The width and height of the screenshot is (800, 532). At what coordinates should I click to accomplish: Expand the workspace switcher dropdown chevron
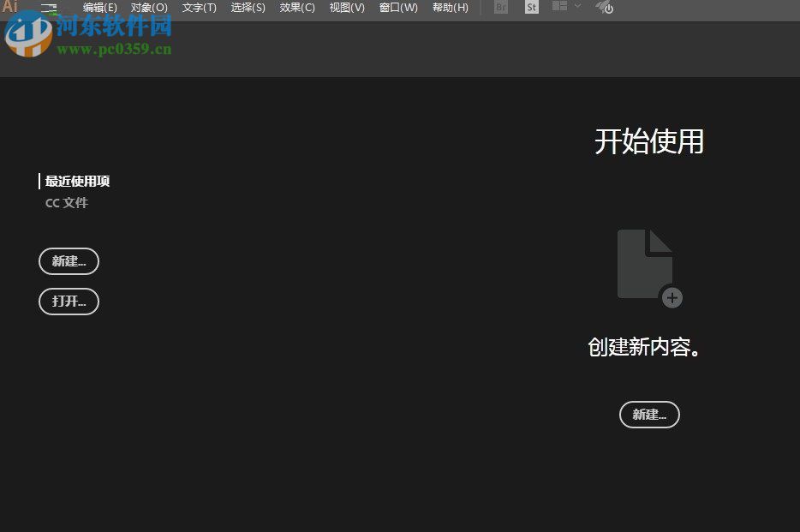(576, 7)
